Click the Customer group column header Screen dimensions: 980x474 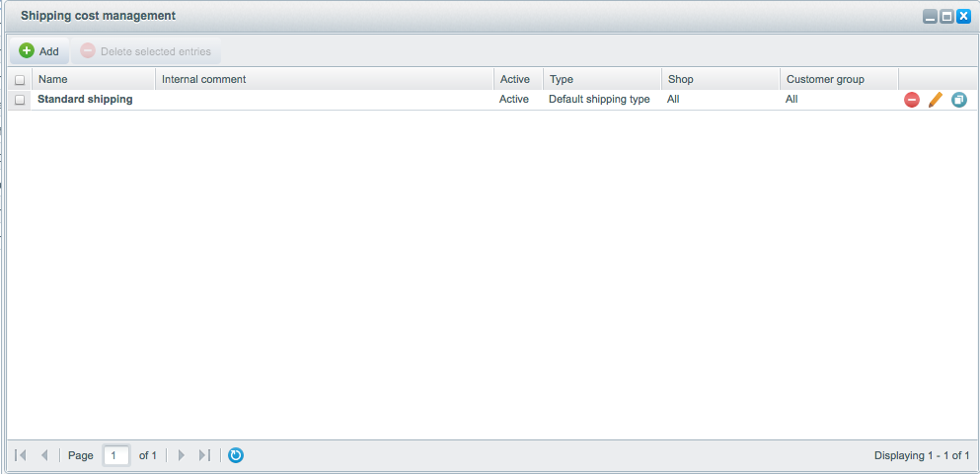point(839,79)
